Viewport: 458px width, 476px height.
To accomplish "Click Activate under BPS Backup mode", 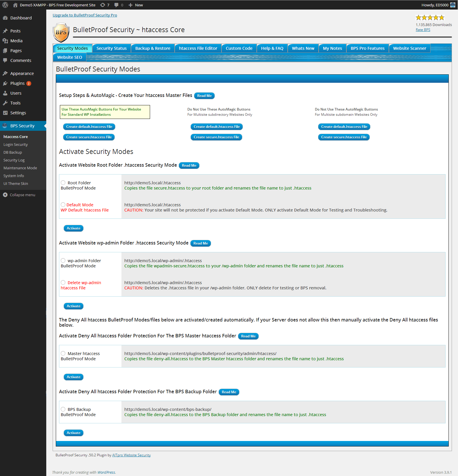I will click(x=74, y=433).
